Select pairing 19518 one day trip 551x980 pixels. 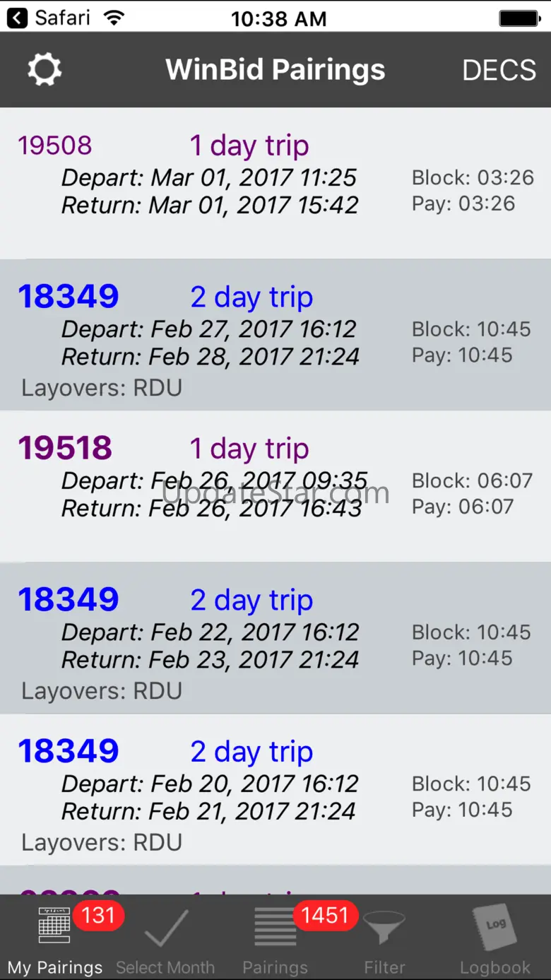click(275, 486)
